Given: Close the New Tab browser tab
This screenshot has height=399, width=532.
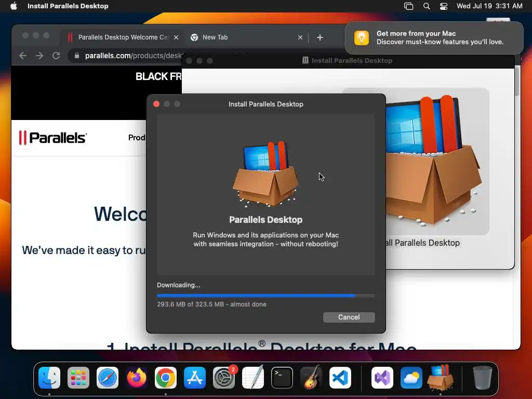Looking at the screenshot, I should 300,37.
